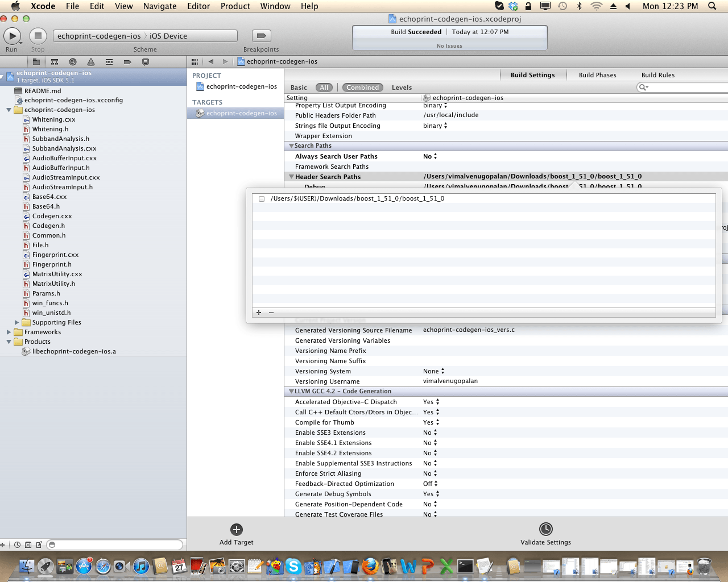Select Fingerprint.cxx in the navigator
The width and height of the screenshot is (728, 582).
tap(55, 255)
